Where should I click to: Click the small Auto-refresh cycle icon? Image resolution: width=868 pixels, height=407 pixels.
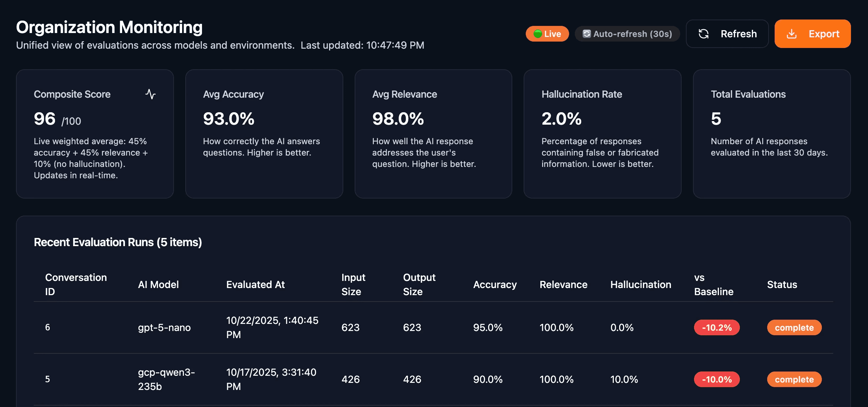click(x=586, y=34)
